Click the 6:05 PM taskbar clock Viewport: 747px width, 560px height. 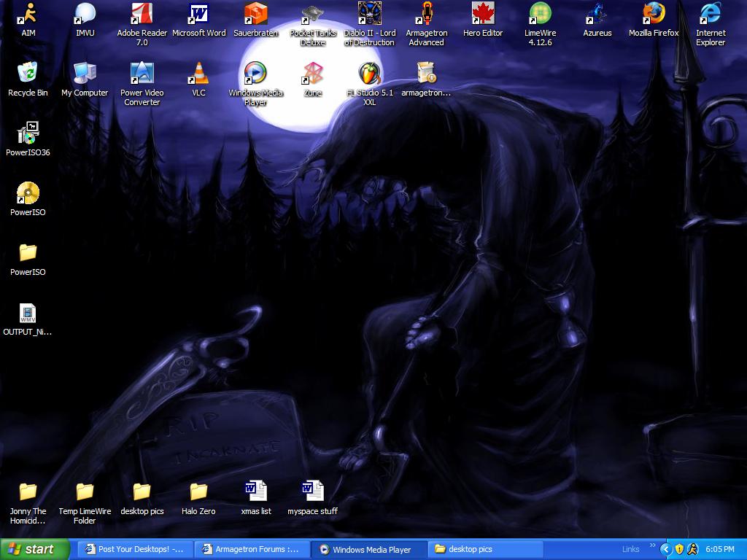tap(720, 549)
